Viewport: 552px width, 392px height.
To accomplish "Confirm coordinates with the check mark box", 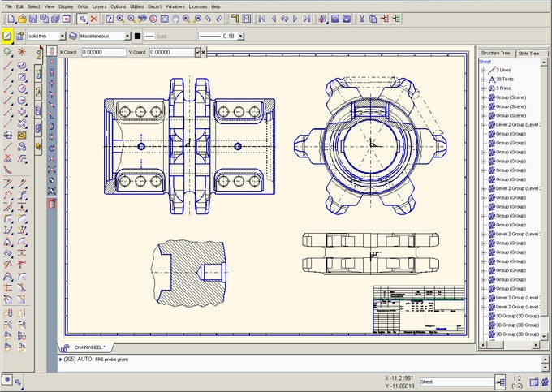I will 199,52.
